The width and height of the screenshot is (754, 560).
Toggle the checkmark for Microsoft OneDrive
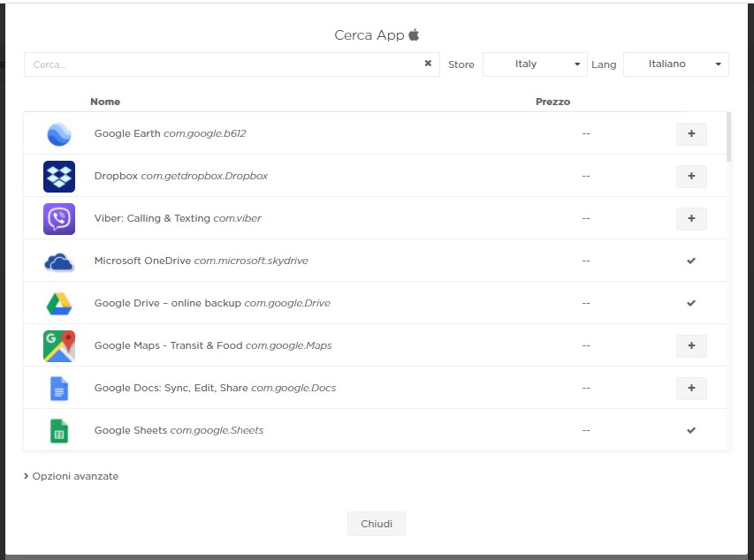(691, 261)
